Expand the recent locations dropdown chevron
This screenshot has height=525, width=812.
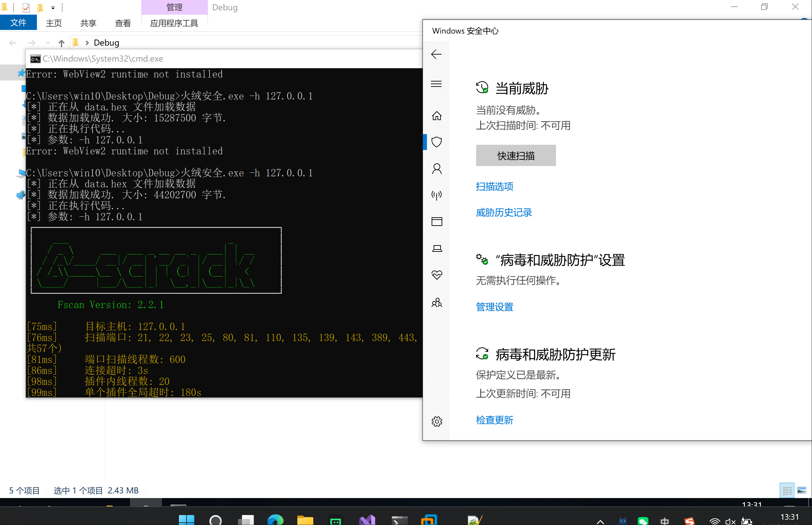(x=48, y=43)
